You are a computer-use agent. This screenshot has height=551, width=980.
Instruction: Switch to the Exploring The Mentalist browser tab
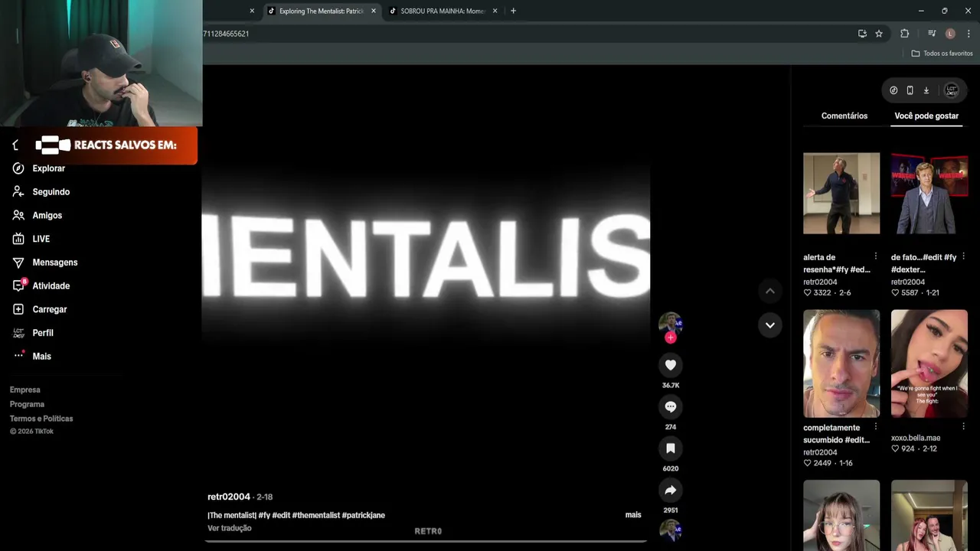pyautogui.click(x=321, y=11)
